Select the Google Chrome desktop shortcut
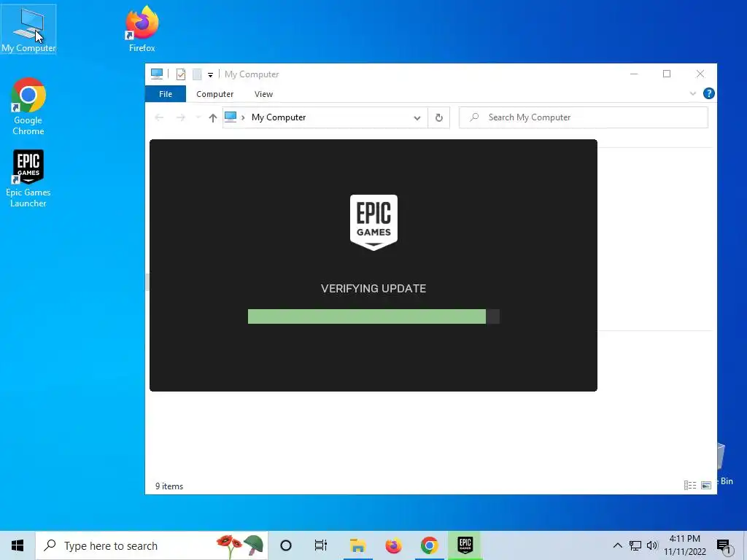The height and width of the screenshot is (560, 747). 28,106
